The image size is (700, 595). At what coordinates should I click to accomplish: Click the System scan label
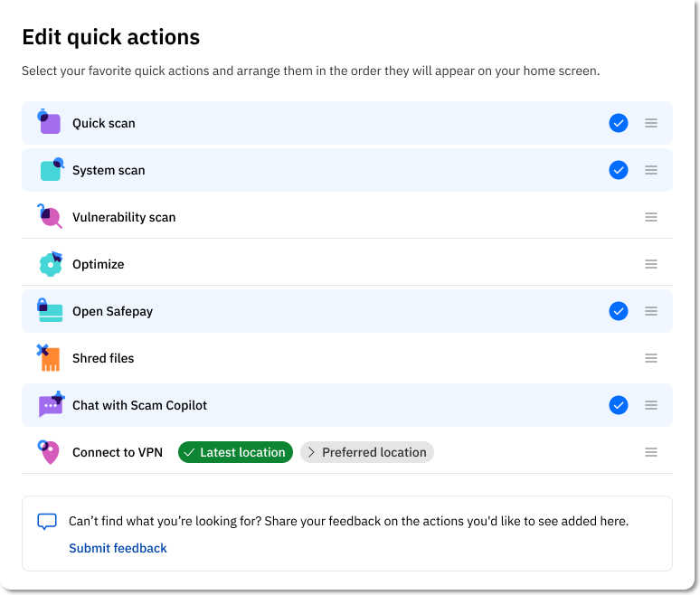[x=109, y=171]
